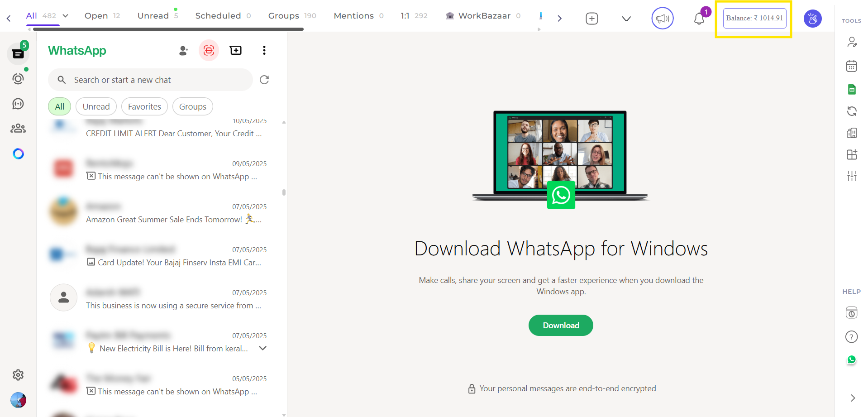Open the analytics report tool icon

click(x=852, y=133)
